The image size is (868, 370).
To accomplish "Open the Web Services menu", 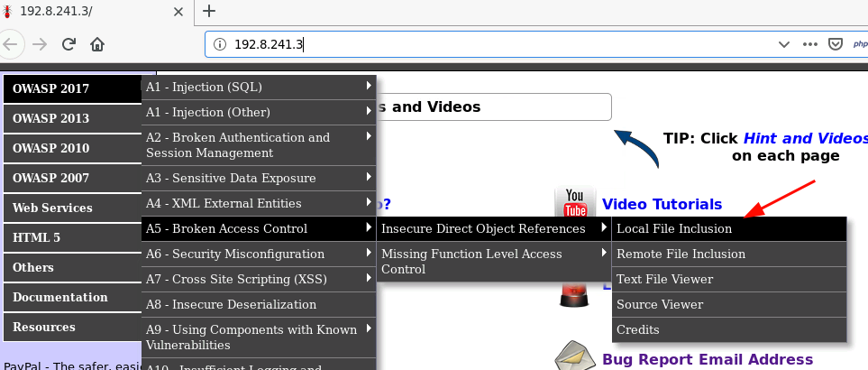I will point(72,208).
